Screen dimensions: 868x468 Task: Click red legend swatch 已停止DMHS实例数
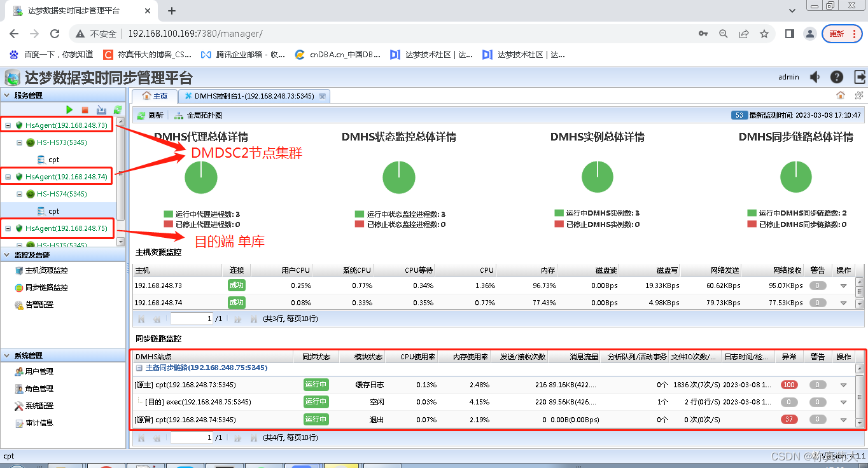coord(559,224)
